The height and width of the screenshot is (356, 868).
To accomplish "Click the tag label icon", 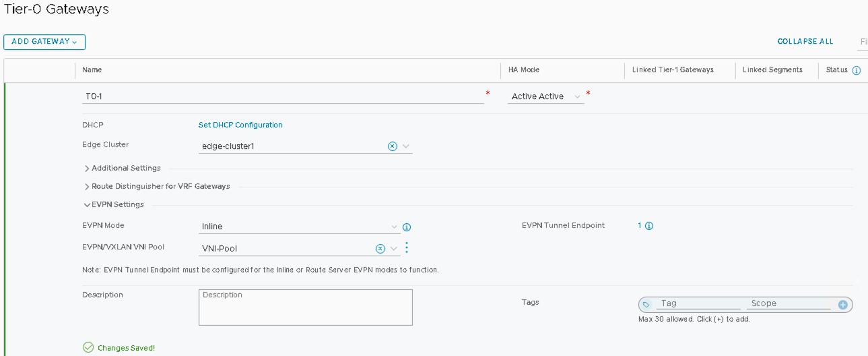I will coord(646,305).
